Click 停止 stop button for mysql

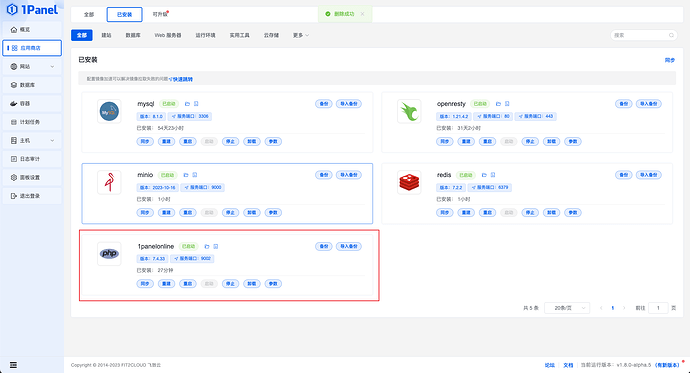click(x=230, y=142)
